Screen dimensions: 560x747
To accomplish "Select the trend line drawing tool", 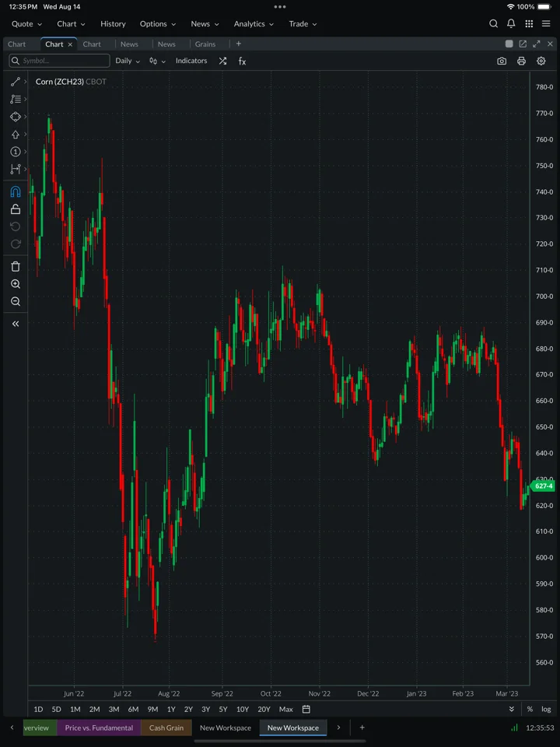I will (16, 82).
